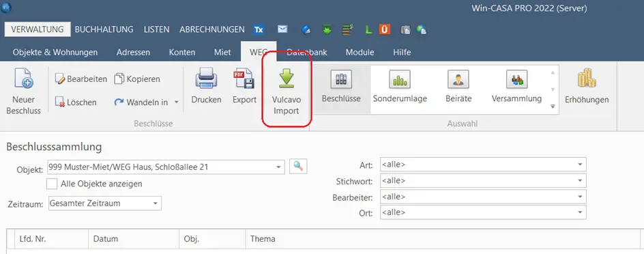
Task: Click Bearbeiten to edit a resolution
Action: (x=81, y=79)
